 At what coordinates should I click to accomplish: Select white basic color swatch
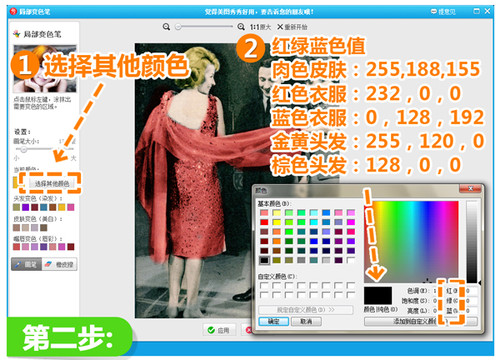coord(351,260)
